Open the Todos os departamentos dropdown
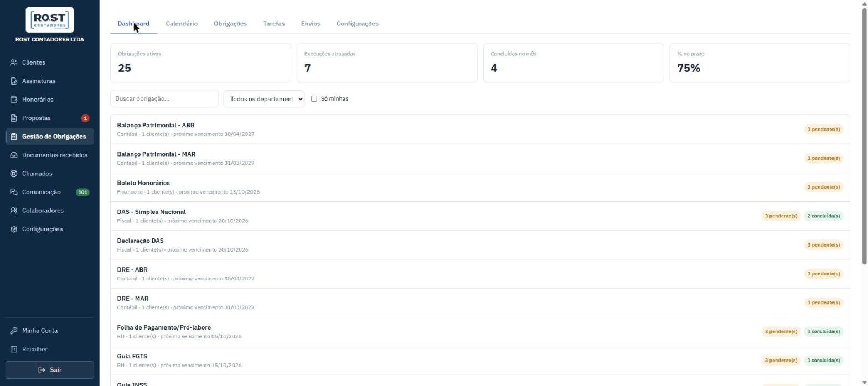 pos(264,98)
